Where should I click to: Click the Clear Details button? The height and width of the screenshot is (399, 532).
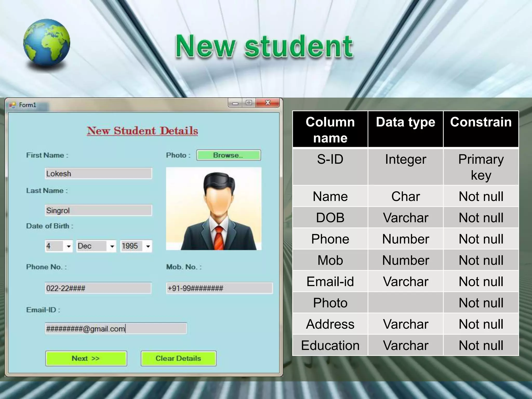pos(178,358)
